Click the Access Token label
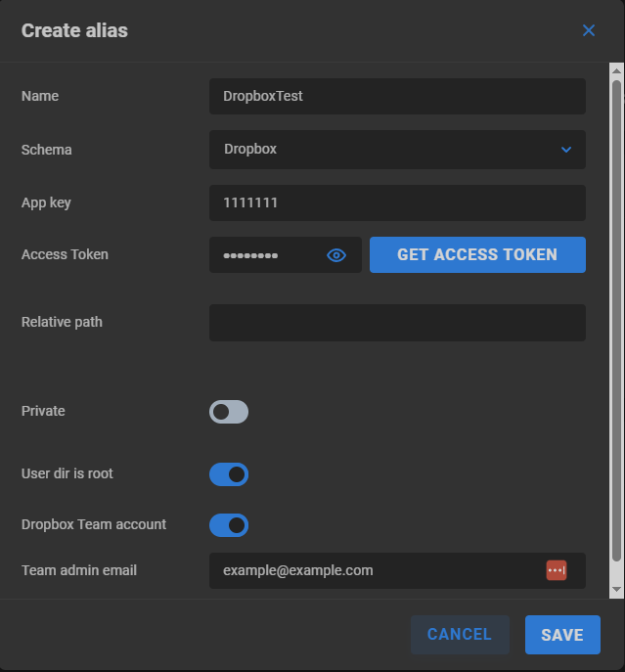 (x=65, y=254)
